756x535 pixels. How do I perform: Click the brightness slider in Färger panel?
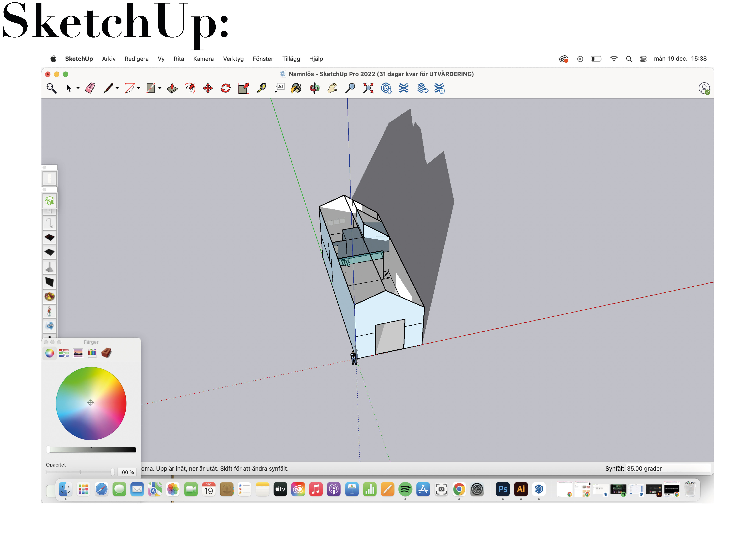click(x=92, y=450)
